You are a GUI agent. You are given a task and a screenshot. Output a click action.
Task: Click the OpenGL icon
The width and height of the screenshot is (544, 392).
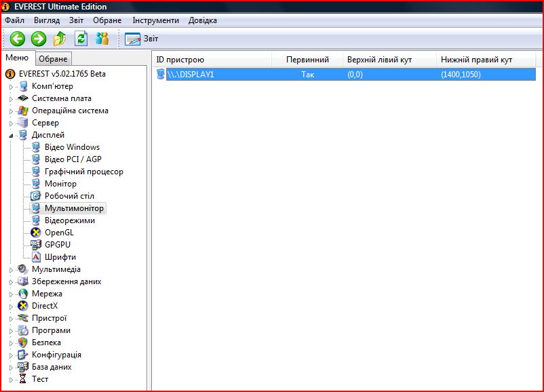click(36, 233)
